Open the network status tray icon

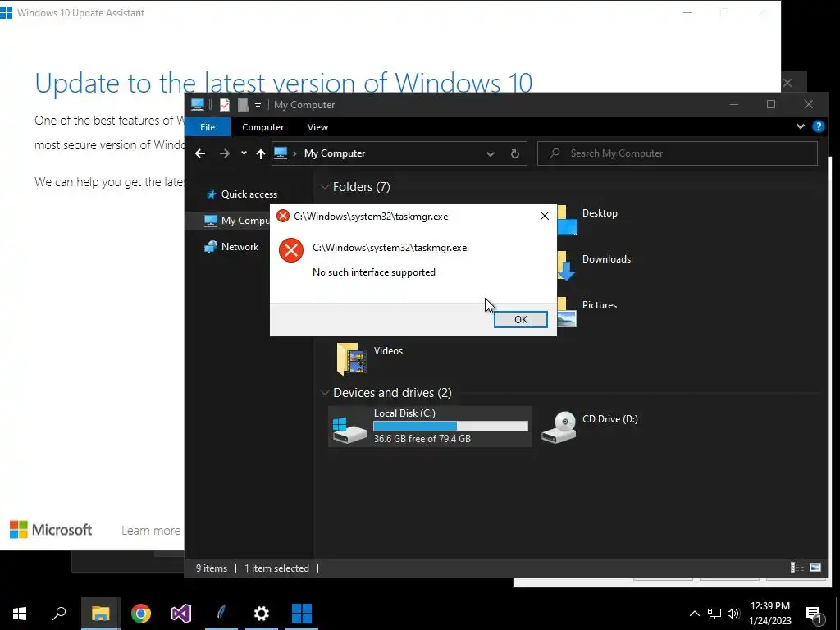714,614
